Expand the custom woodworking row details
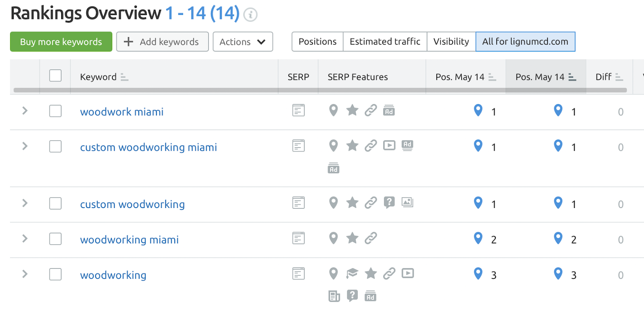This screenshot has width=644, height=312. pos(25,203)
